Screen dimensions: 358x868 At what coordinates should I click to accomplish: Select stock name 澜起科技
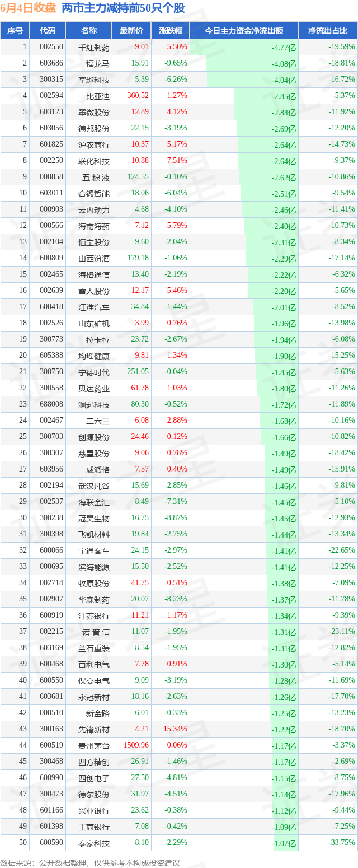tap(94, 404)
